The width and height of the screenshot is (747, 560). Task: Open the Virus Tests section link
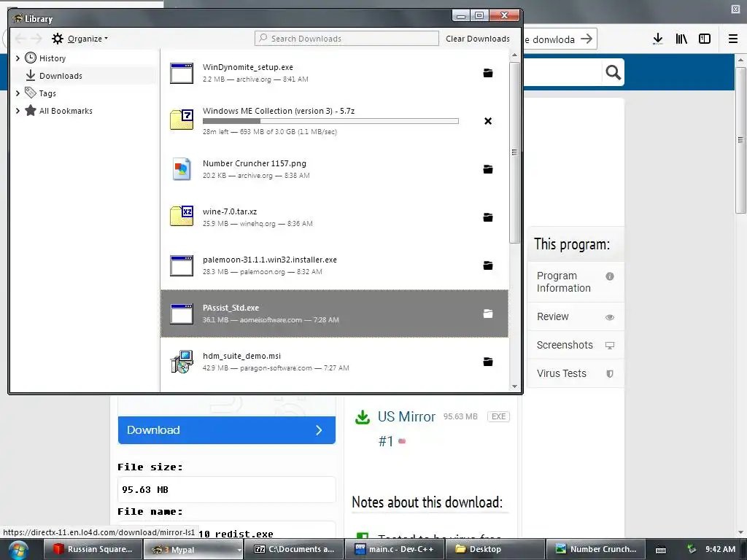[x=575, y=374]
